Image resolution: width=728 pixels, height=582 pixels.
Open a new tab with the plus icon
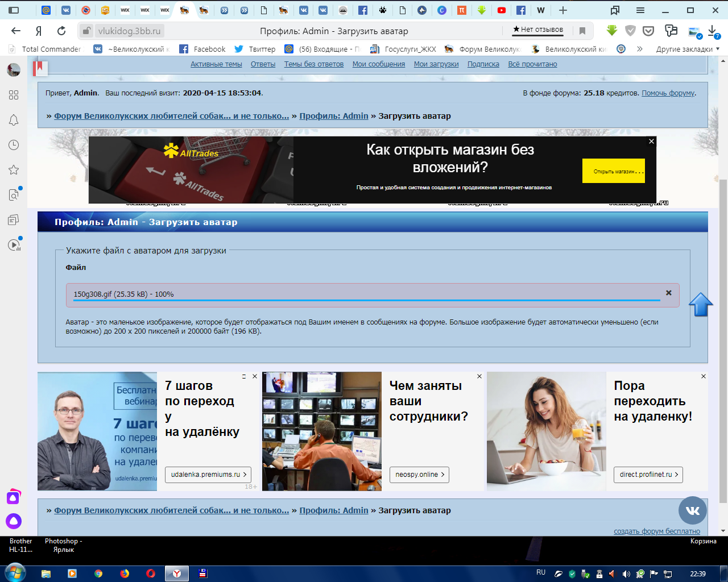(x=562, y=10)
